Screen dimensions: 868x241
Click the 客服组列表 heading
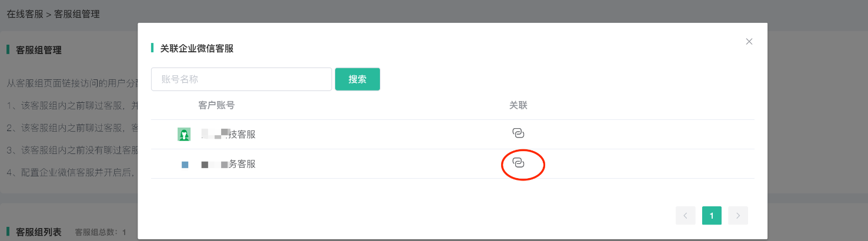coord(39,232)
